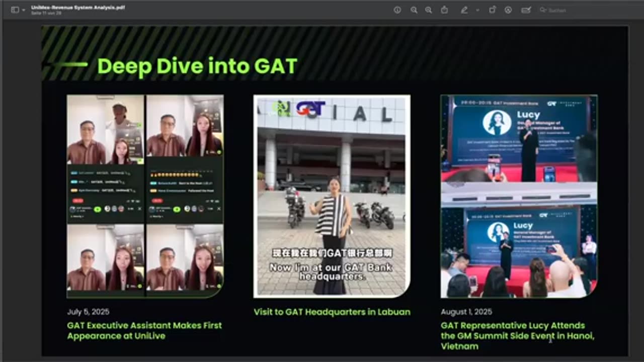Click the Deep Dive into GAT heading
The width and height of the screenshot is (644, 362).
point(197,66)
